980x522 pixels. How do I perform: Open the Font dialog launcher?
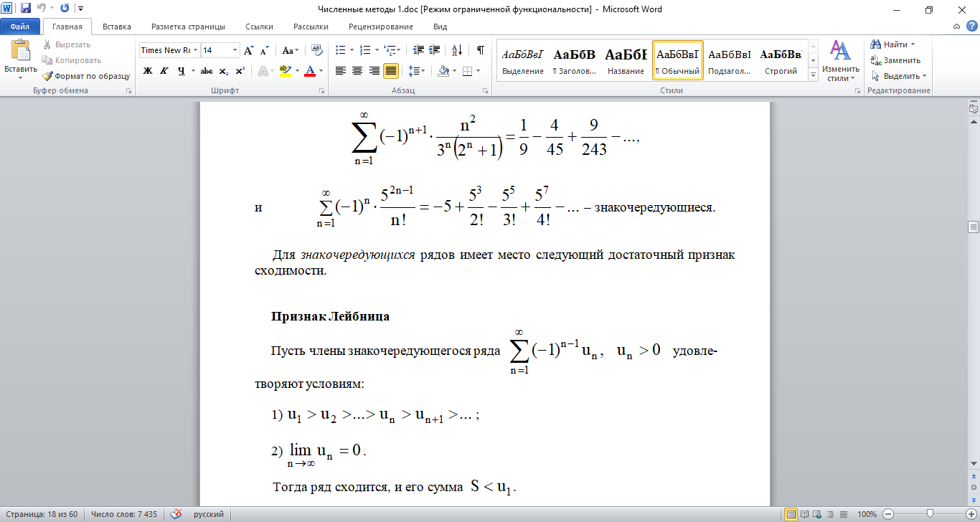[321, 91]
